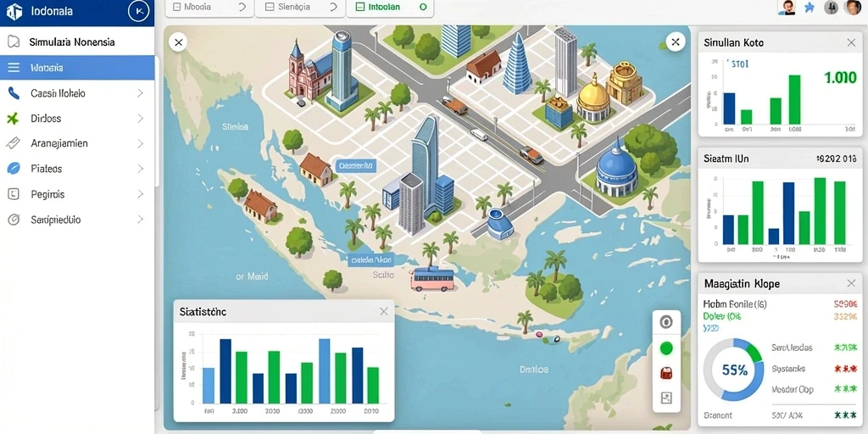Close the Statistcnc chart panel
Viewport: 868px width, 434px height.
384,312
